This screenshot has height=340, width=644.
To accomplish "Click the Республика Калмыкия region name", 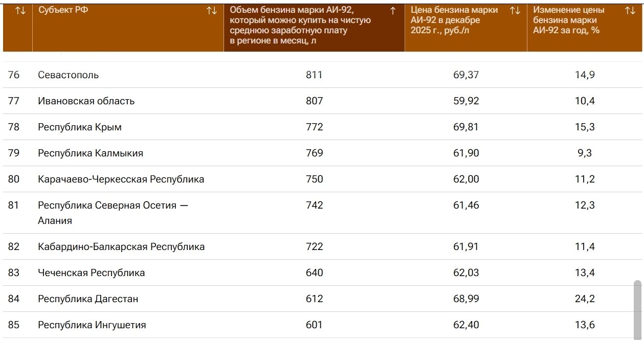I will [x=91, y=153].
